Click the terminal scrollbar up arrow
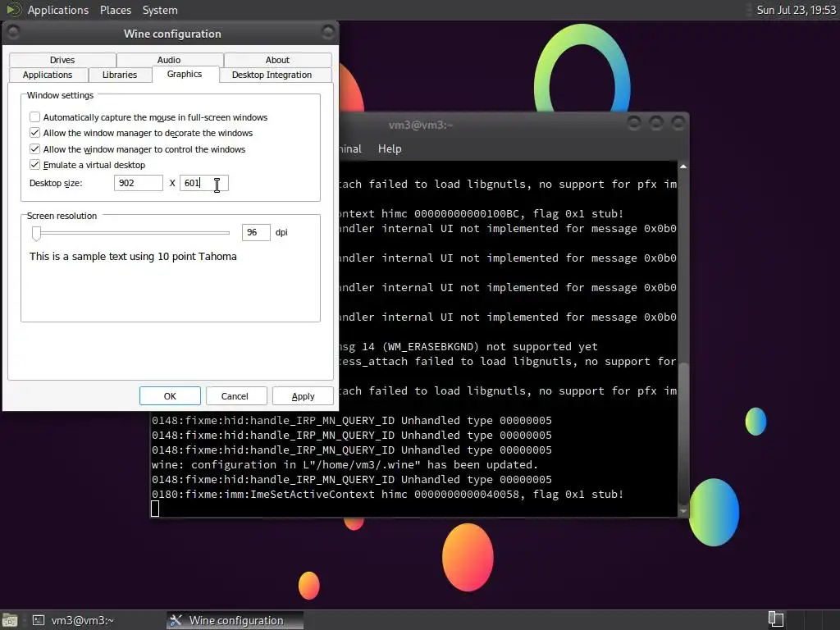840x630 pixels. 683,167
